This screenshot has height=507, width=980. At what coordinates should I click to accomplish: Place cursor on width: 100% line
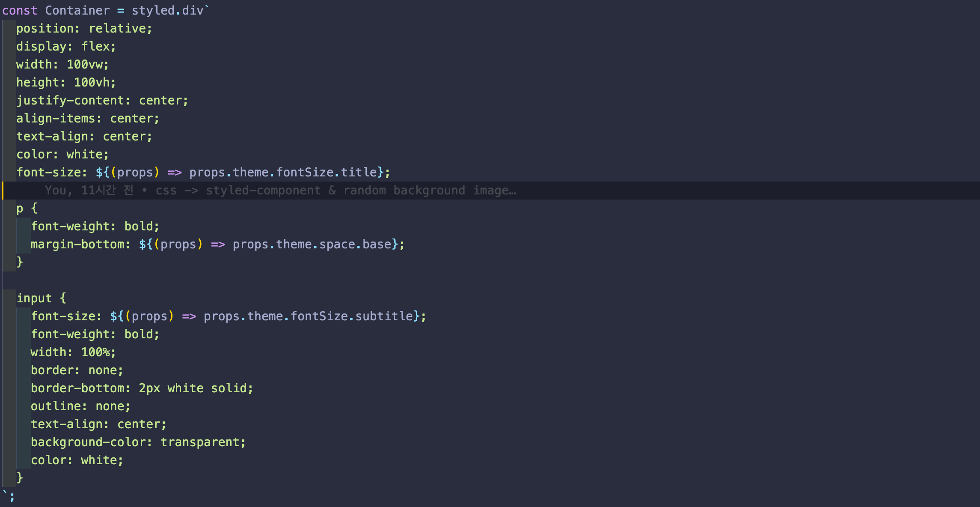pos(73,352)
